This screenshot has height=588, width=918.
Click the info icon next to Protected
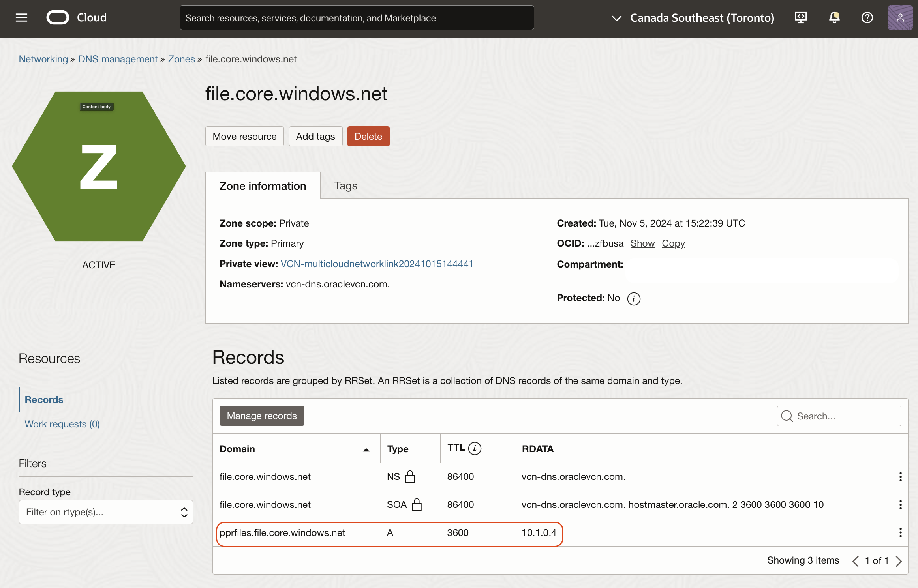click(x=634, y=299)
